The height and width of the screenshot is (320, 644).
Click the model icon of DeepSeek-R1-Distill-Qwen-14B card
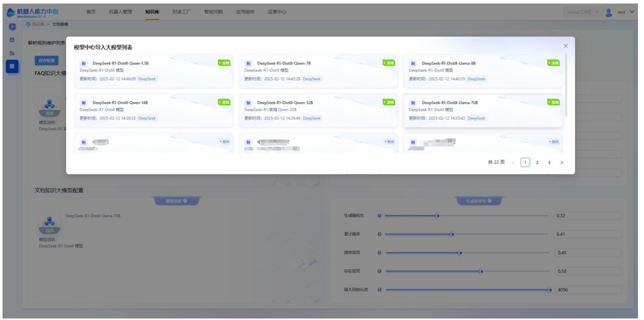click(84, 103)
